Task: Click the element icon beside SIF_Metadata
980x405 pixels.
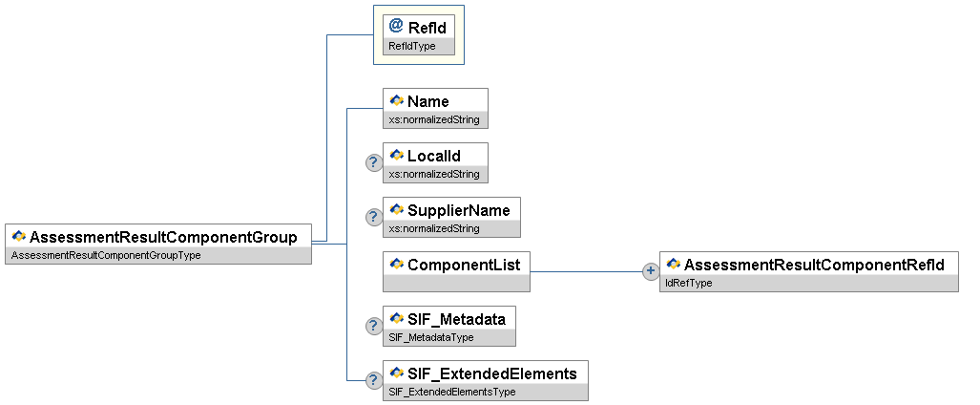Action: 396,319
